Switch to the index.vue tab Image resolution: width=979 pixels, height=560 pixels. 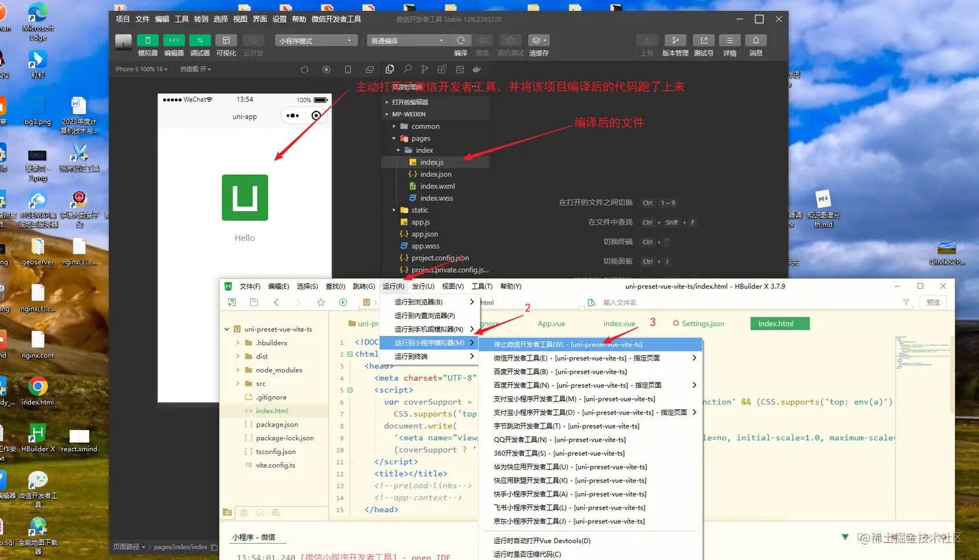[619, 324]
